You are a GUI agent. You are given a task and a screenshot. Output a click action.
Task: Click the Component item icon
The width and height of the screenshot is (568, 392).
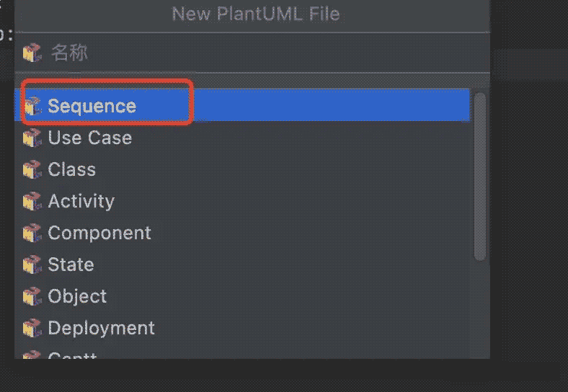pos(32,233)
